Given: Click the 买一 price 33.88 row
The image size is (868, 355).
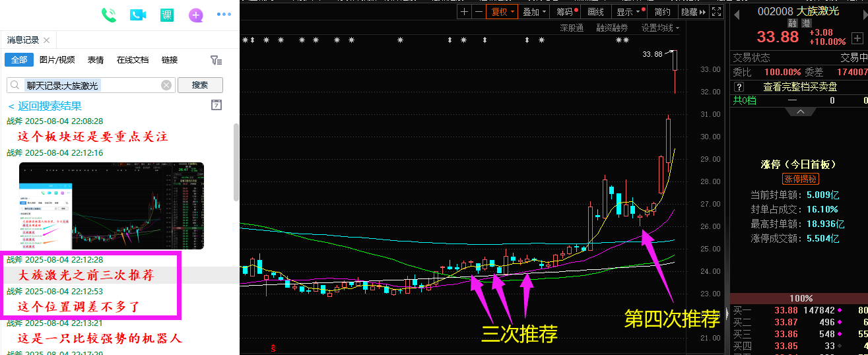Looking at the screenshot, I should tap(799, 310).
